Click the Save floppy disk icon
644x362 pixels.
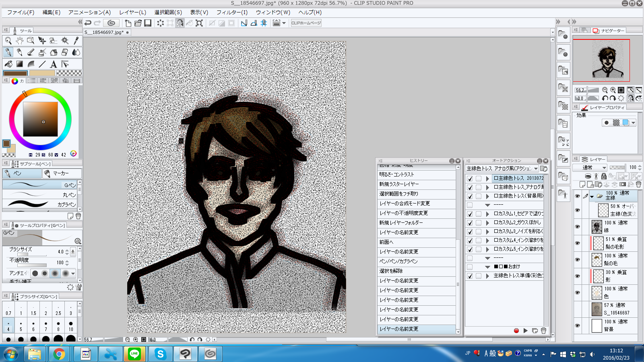pos(148,23)
